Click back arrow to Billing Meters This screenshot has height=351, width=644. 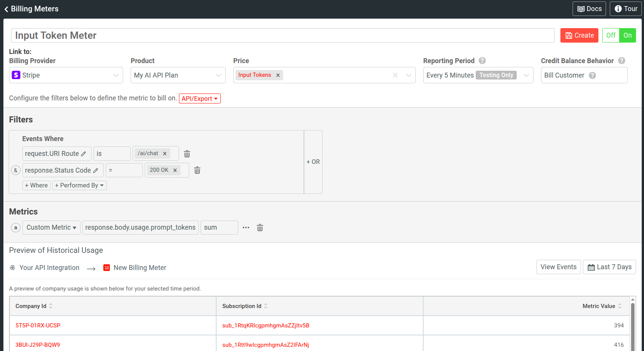point(6,9)
